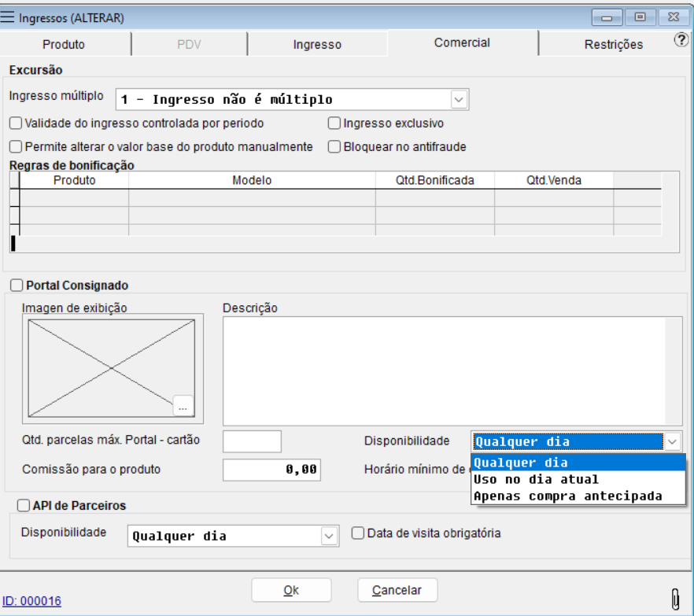The width and height of the screenshot is (694, 616).
Task: Click the Comissão para o produto field
Action: 273,469
